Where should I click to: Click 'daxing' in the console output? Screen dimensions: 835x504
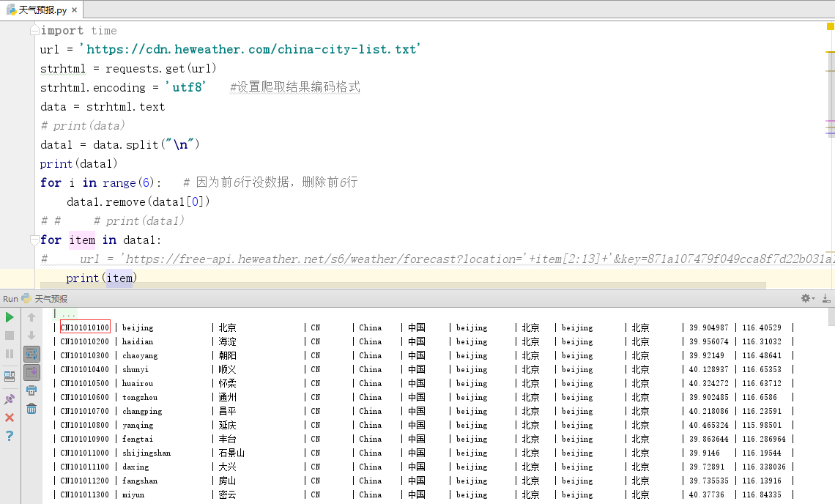tap(136, 467)
